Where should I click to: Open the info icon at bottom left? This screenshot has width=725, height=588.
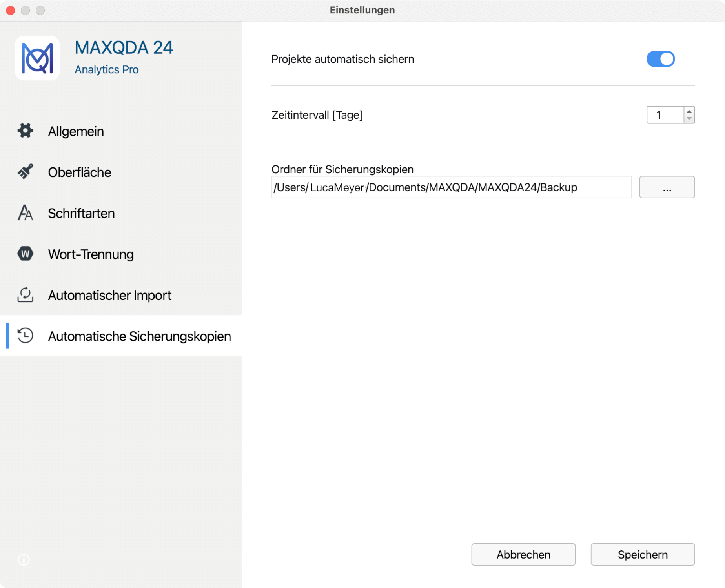(x=24, y=559)
